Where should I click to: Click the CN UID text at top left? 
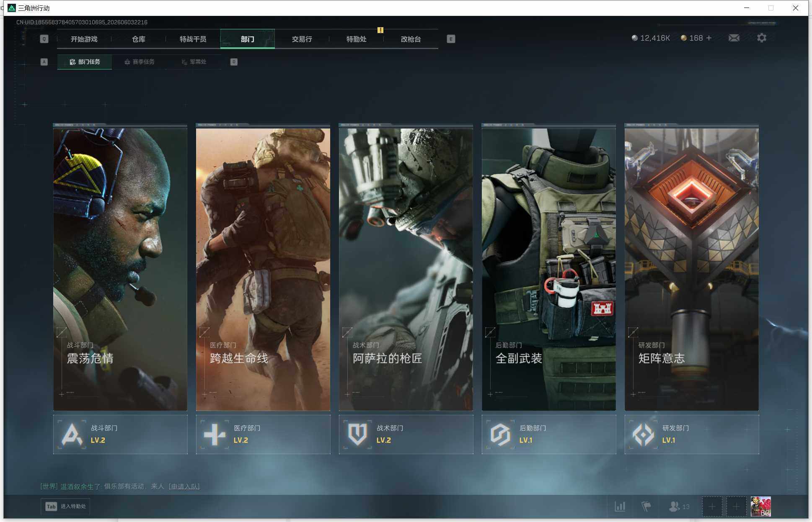82,22
